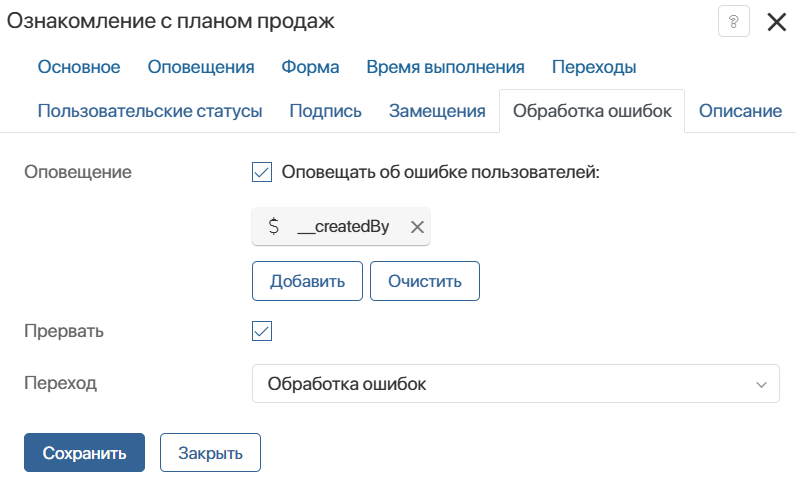This screenshot has width=796, height=481.
Task: Open the help question mark icon
Action: (x=734, y=21)
